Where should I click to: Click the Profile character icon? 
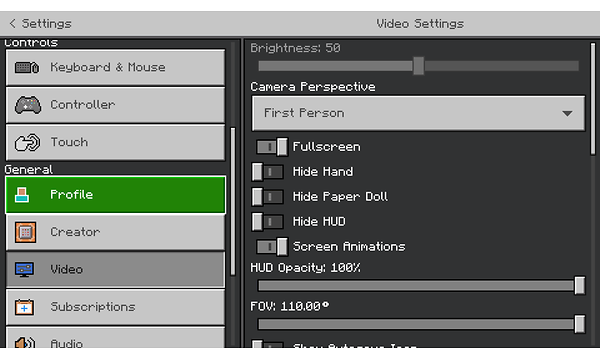click(22, 195)
